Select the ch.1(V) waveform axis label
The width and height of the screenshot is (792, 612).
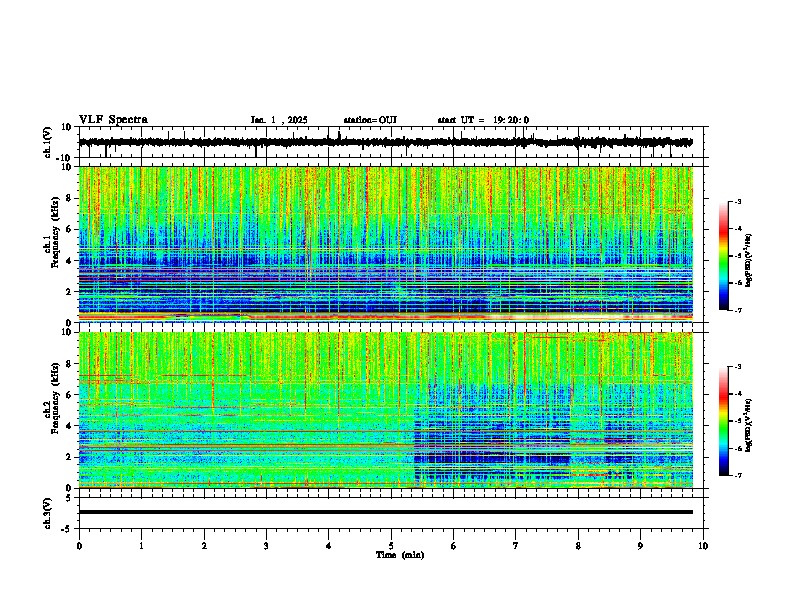point(48,142)
